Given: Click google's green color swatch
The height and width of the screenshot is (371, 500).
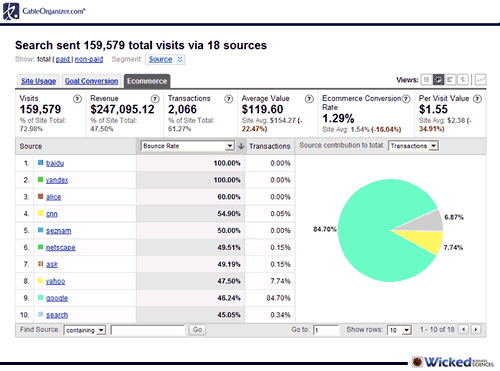Looking at the screenshot, I should coord(40,297).
